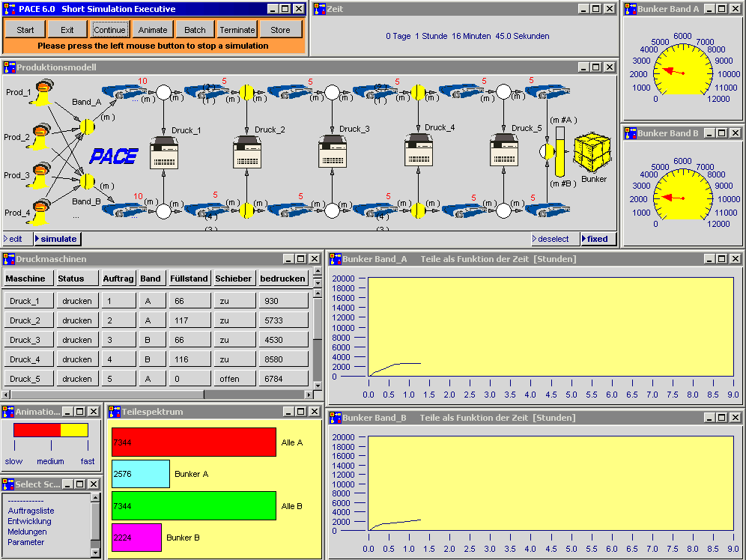Open Entwicklung from the Select list

29,522
